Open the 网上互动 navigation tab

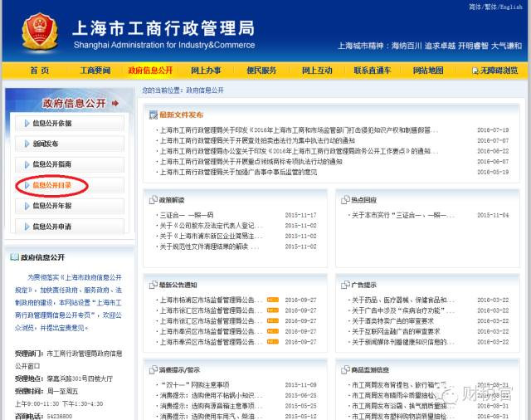[x=317, y=71]
